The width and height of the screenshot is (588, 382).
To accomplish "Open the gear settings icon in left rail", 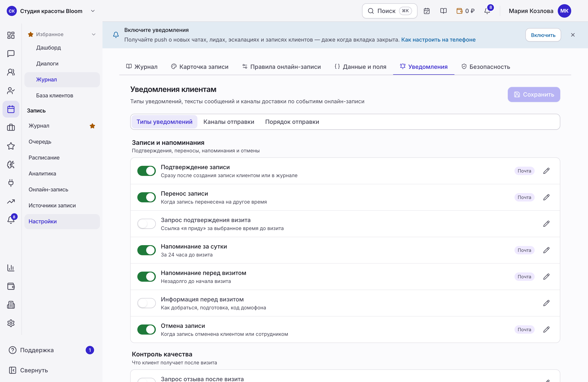I will pos(11,323).
